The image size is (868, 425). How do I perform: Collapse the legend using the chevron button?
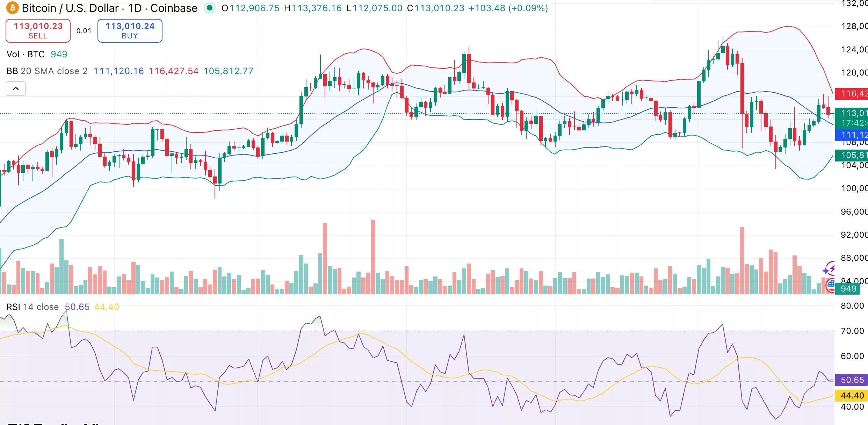pos(15,88)
